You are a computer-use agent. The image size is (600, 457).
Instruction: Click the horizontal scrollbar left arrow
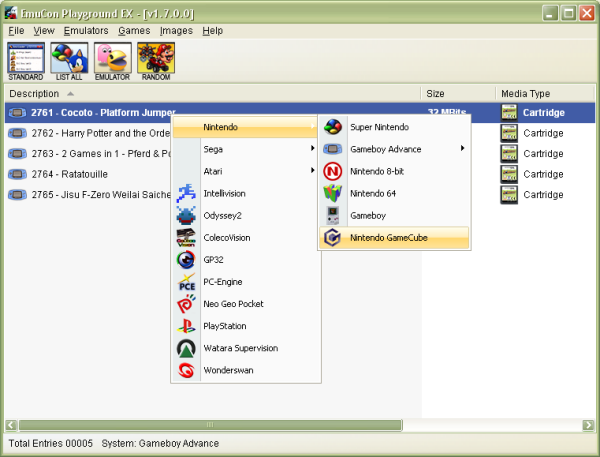coord(11,425)
